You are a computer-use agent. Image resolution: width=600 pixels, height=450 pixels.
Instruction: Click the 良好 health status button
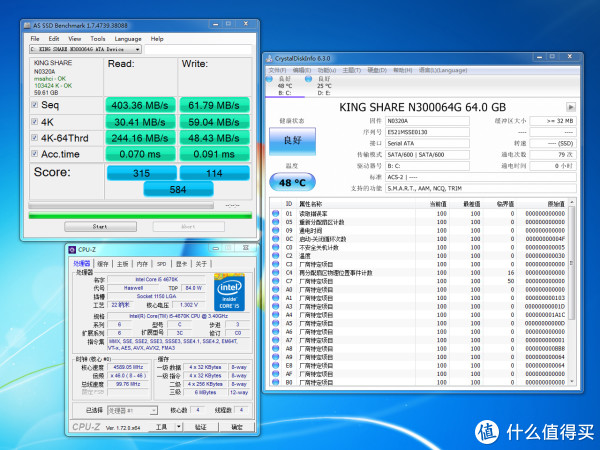(x=292, y=140)
